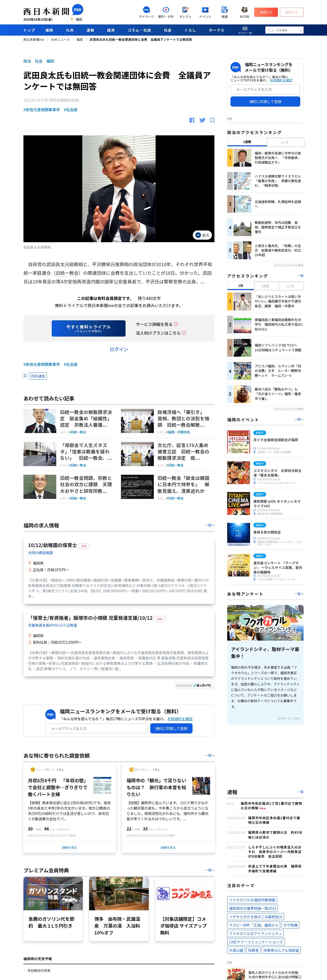The width and height of the screenshot is (327, 980).
Task: Open 一覧へ for 福岡のイベント
Action: [x=299, y=419]
